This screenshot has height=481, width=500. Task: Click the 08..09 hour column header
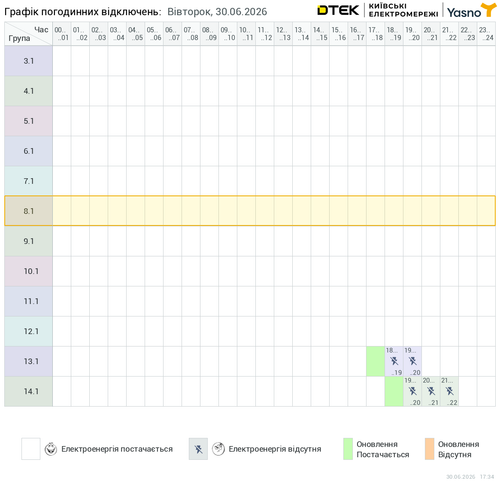pyautogui.click(x=209, y=34)
